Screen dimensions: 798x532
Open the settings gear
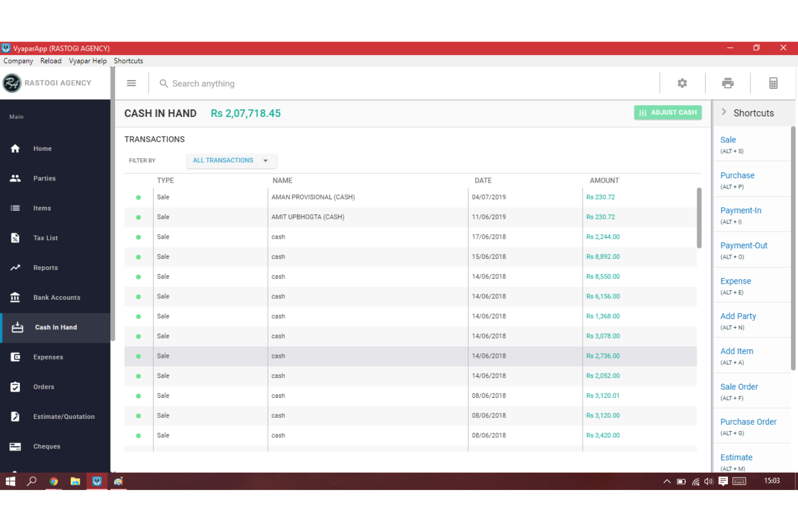point(682,83)
